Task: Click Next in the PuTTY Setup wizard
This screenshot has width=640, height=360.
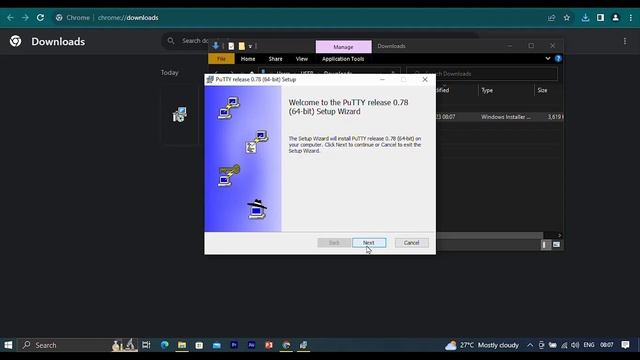Action: click(369, 242)
